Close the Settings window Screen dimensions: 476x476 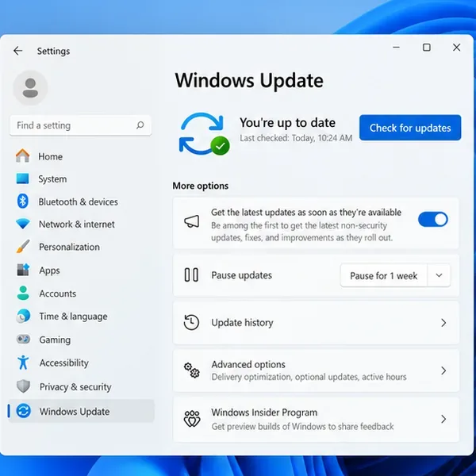(x=457, y=48)
